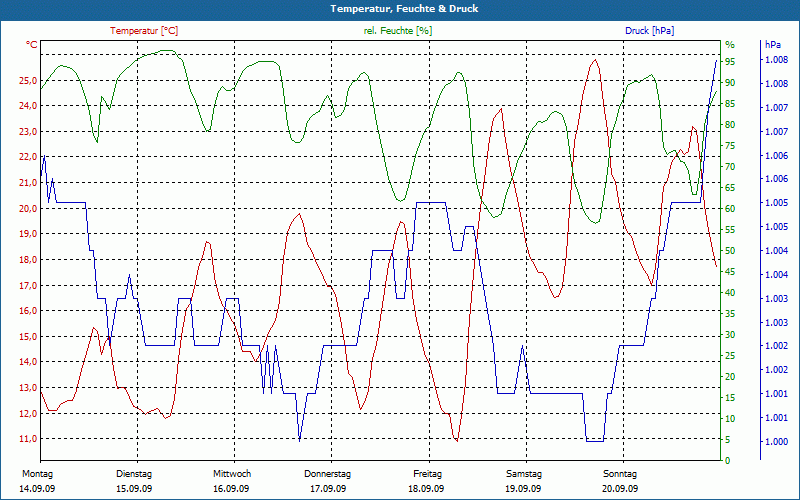The width and height of the screenshot is (800, 500).
Task: Click the green '55' humidity axis value
Action: 730,230
